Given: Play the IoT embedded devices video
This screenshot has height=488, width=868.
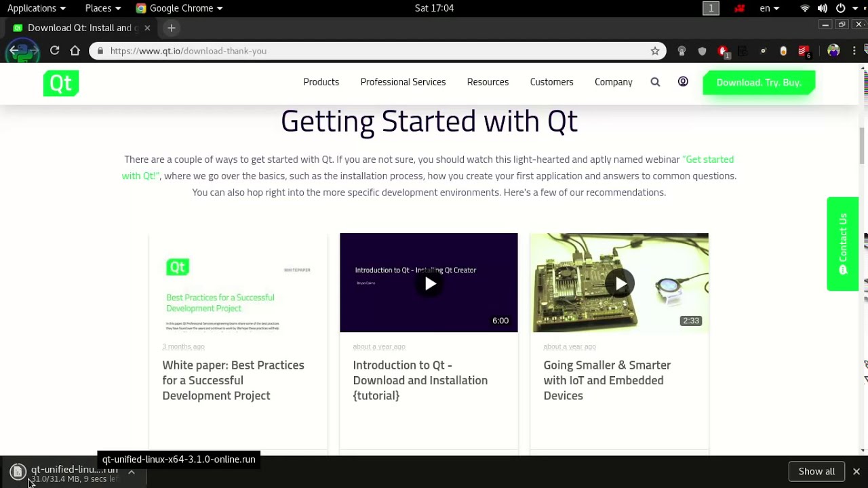Looking at the screenshot, I should click(620, 284).
